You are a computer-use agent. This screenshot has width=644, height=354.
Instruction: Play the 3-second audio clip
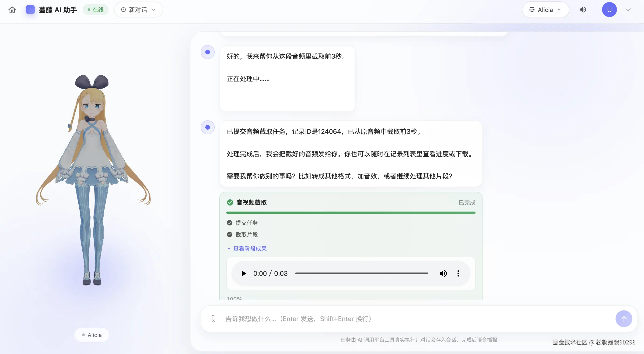(244, 273)
